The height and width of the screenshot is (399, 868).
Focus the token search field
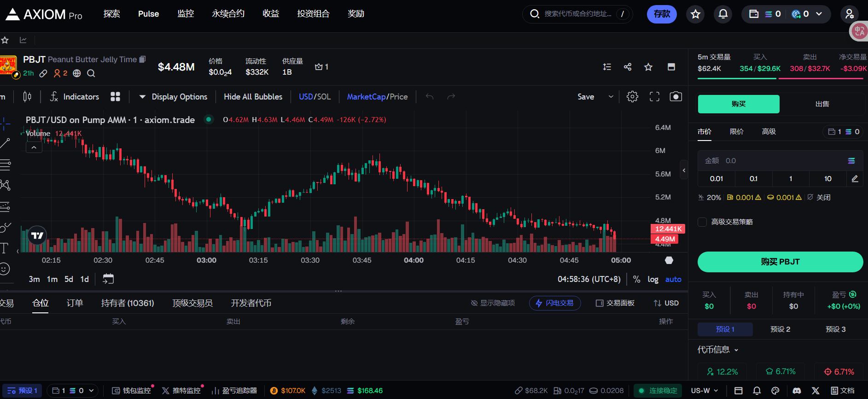pyautogui.click(x=577, y=14)
